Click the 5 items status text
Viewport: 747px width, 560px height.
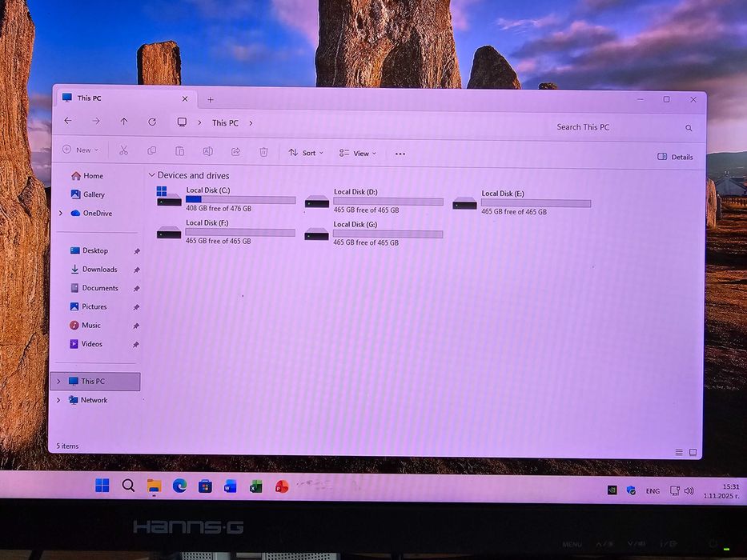point(67,446)
